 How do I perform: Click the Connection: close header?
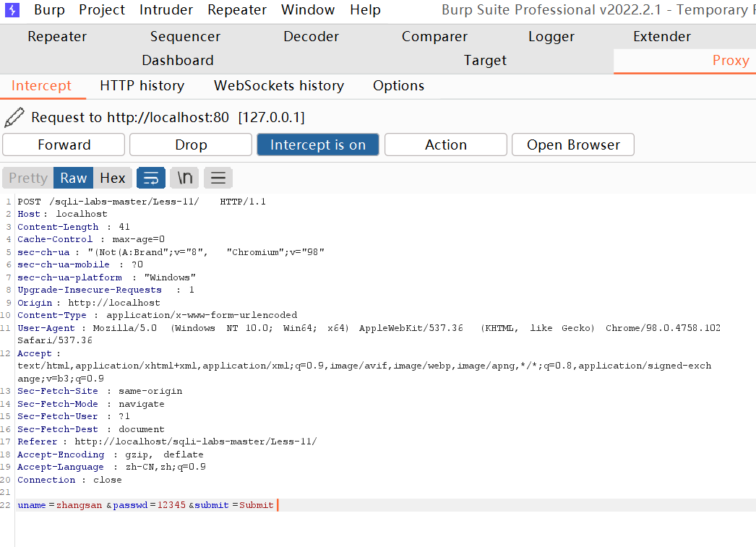pos(69,480)
